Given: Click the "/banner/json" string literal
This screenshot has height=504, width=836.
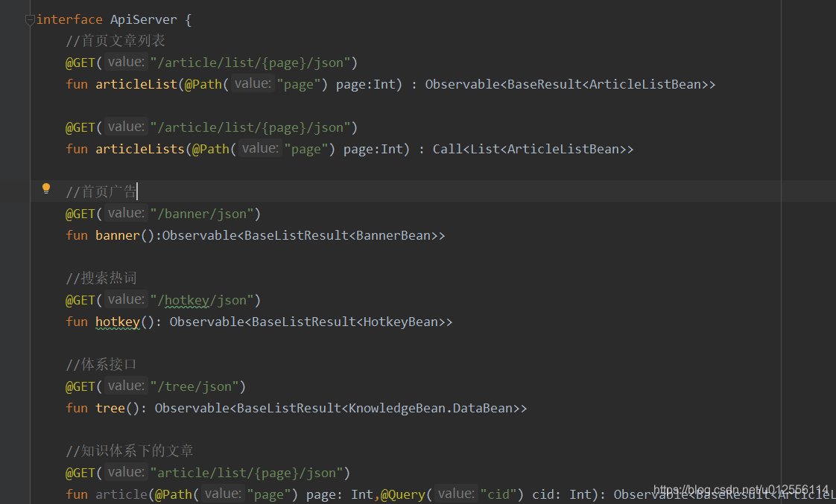Looking at the screenshot, I should tap(201, 213).
